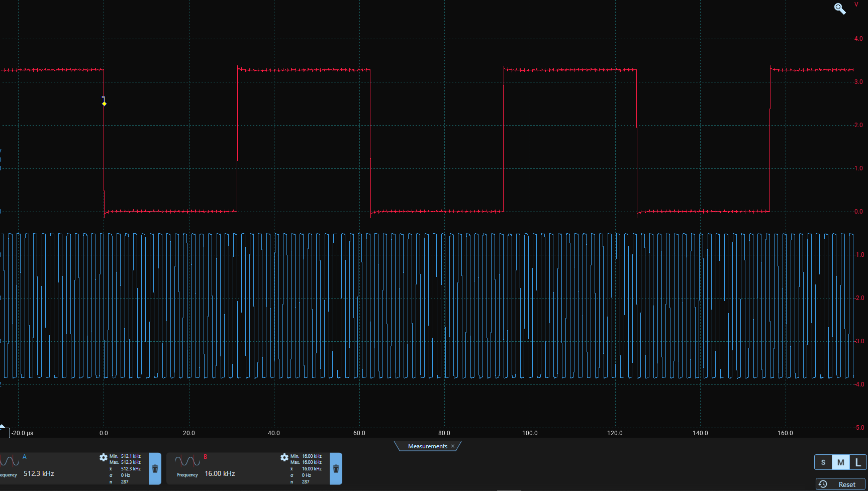868x491 pixels.
Task: Click the channel A blue label
Action: (x=24, y=457)
